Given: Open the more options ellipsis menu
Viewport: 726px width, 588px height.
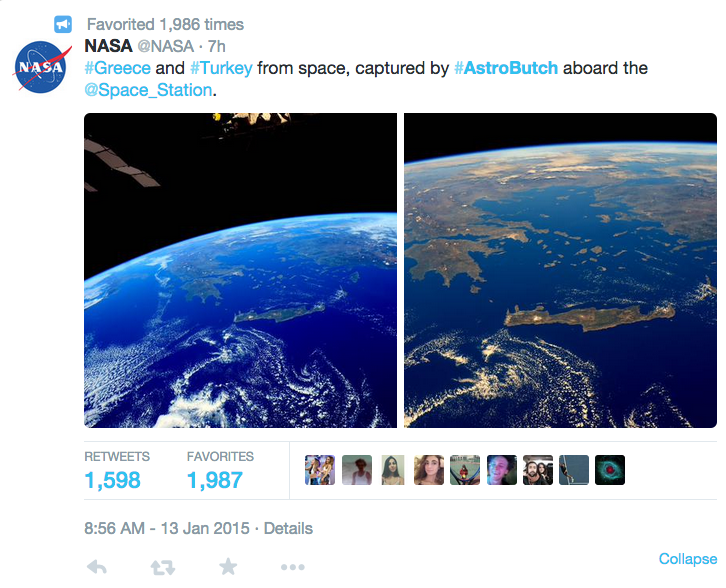Looking at the screenshot, I should (293, 567).
